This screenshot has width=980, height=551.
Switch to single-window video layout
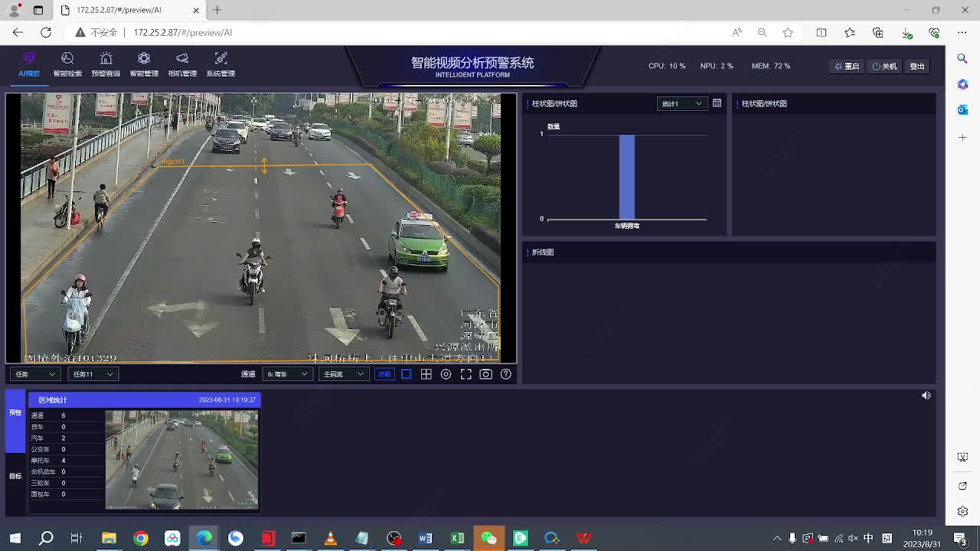click(407, 374)
